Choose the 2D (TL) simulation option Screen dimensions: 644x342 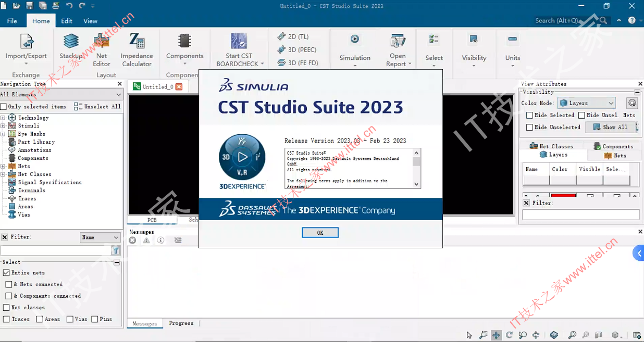pos(293,36)
